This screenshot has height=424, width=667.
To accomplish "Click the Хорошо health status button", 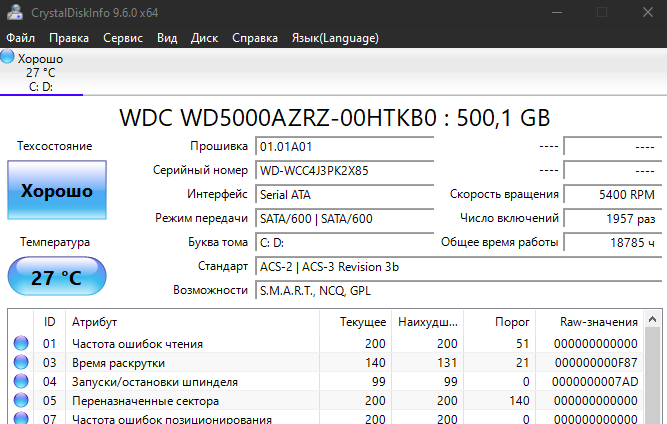I will (x=57, y=190).
